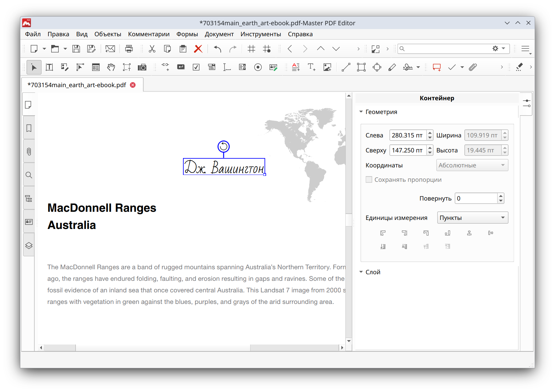Image resolution: width=555 pixels, height=392 pixels.
Task: Choose the Rectangle drawing tool
Action: click(361, 67)
